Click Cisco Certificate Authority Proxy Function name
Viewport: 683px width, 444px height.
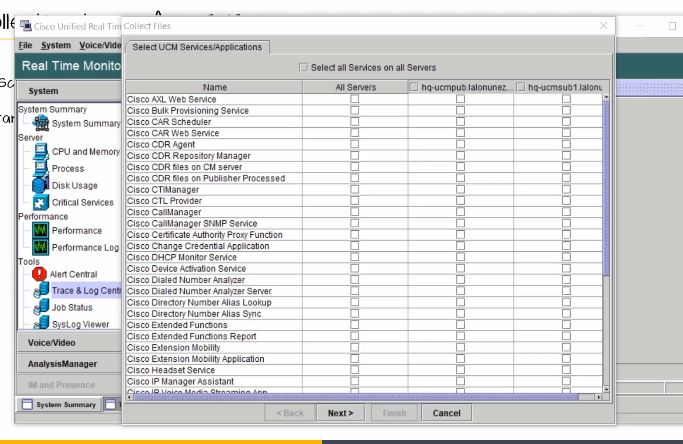(205, 234)
